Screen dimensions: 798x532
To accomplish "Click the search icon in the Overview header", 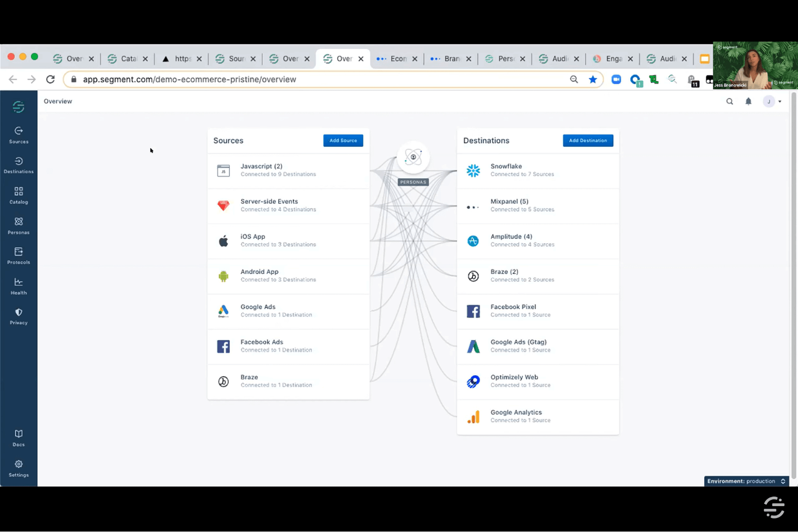I will click(x=730, y=101).
